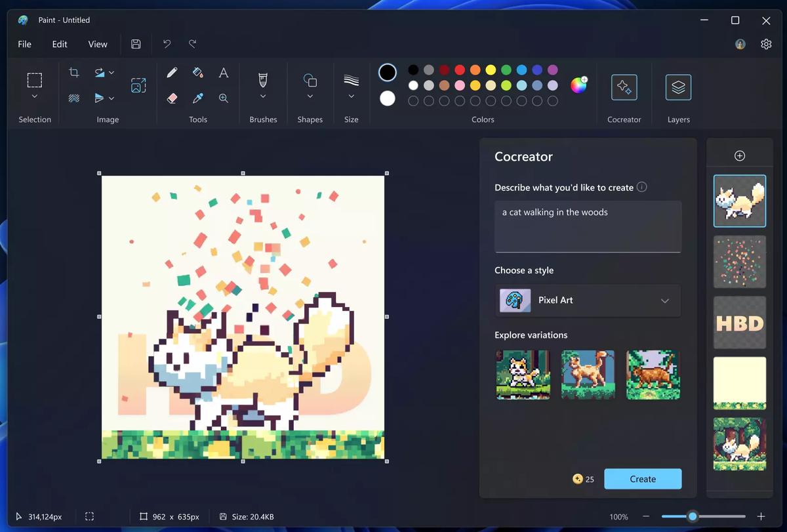
Task: Click the Shapes tool icon
Action: 310,80
